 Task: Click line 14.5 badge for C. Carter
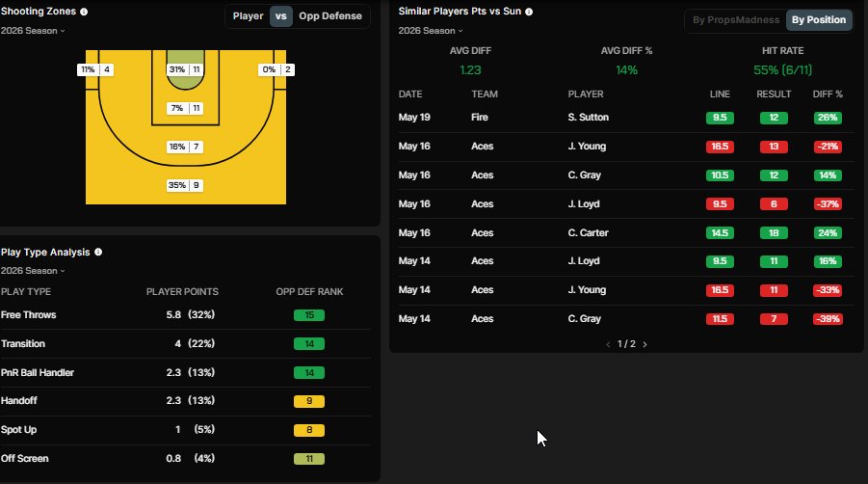click(720, 233)
